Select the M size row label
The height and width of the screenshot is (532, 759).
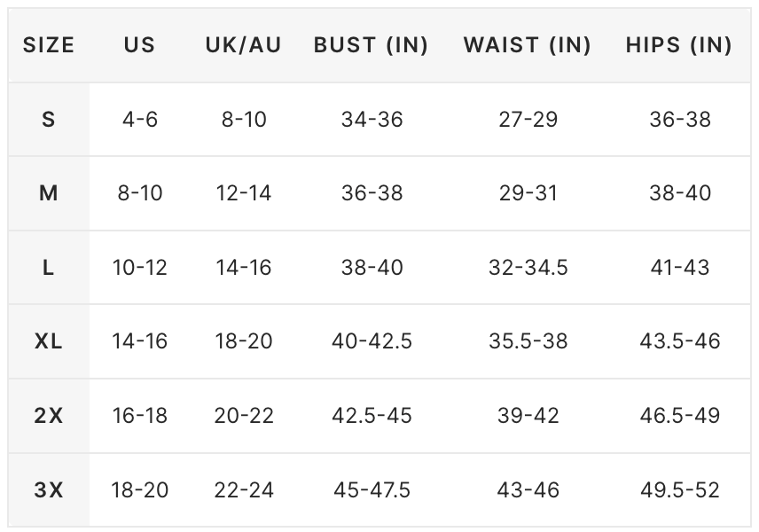pos(49,193)
